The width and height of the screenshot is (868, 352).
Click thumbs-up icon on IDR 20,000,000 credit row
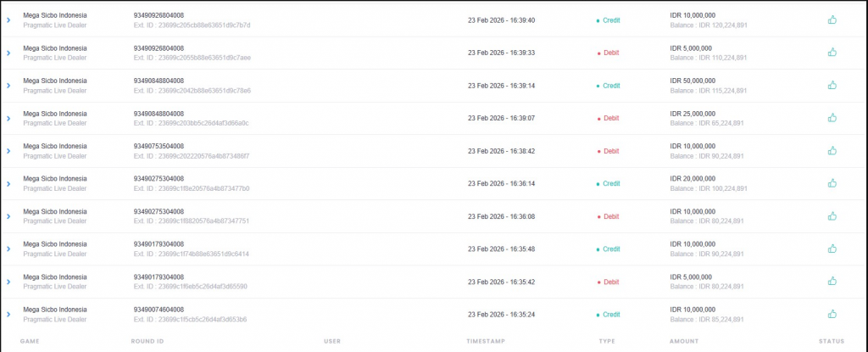click(832, 183)
